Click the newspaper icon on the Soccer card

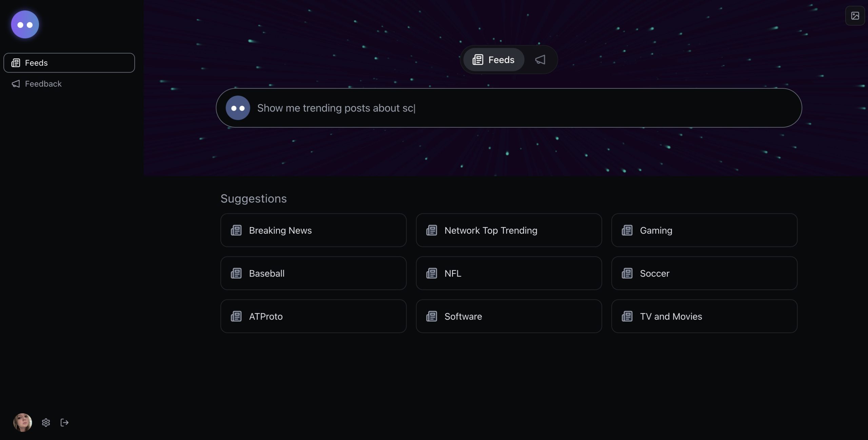click(627, 273)
